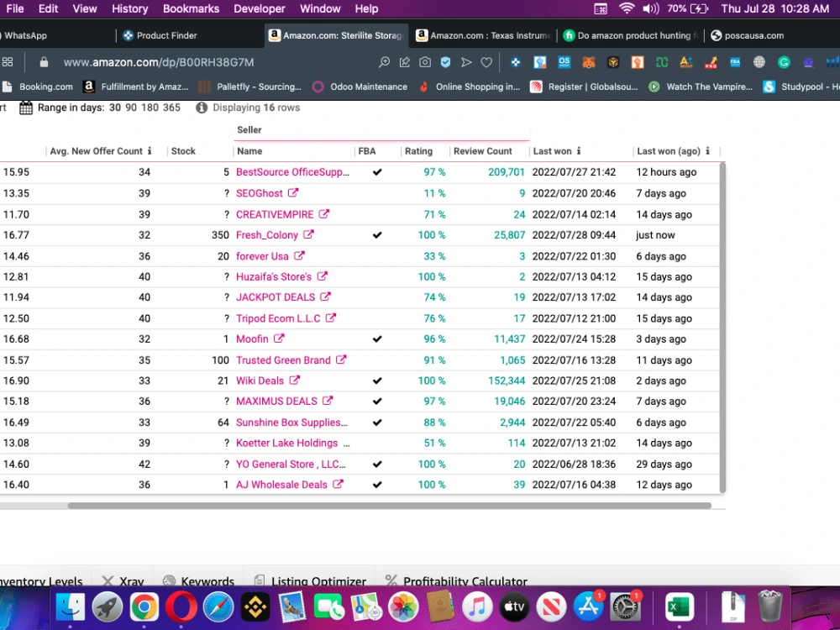Click info icon next to Avg. New Offer Count

(150, 150)
